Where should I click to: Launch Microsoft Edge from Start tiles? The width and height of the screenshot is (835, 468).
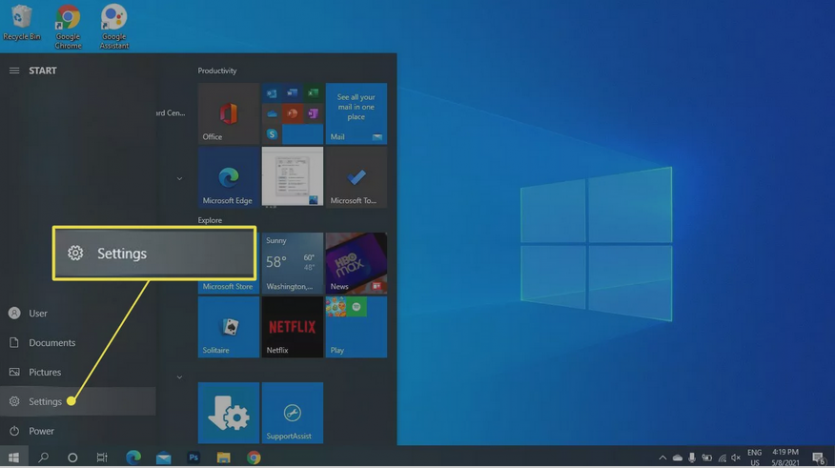(x=228, y=177)
